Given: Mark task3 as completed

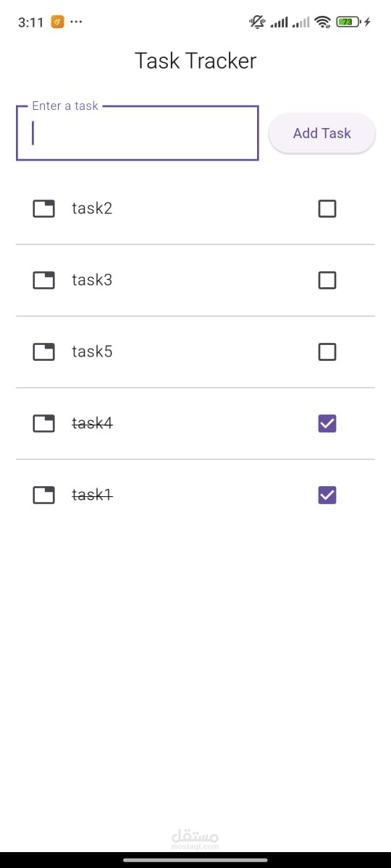Looking at the screenshot, I should pos(327,280).
